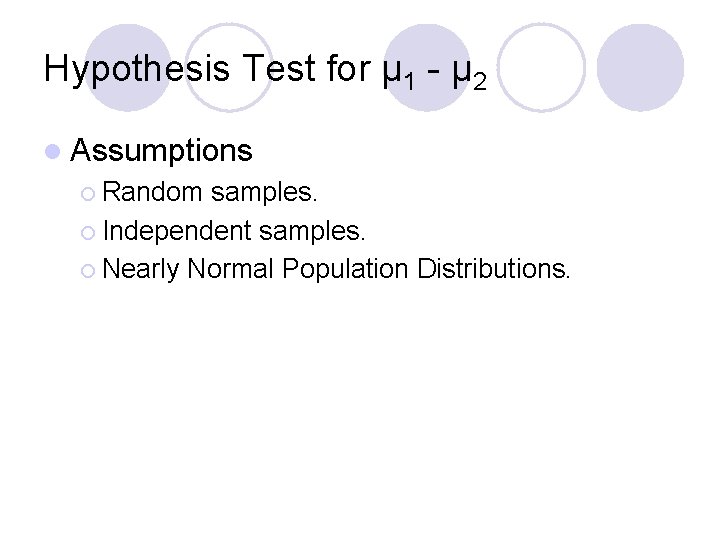720x540 pixels.
Task: Select the "Assumptions" bullet heading
Action: click(x=162, y=151)
